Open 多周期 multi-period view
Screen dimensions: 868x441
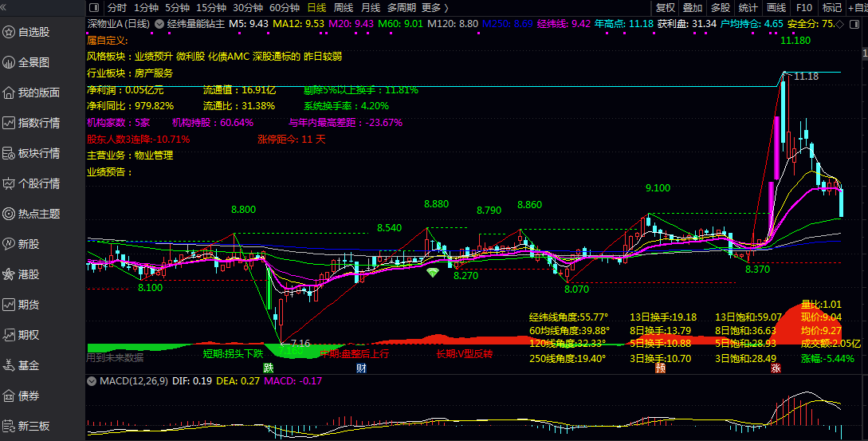tap(402, 8)
